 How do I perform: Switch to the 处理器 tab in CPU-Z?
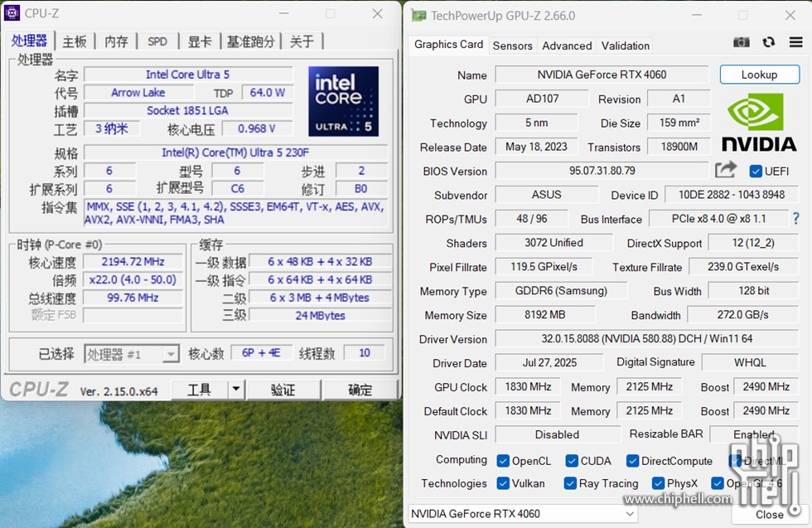coord(29,41)
